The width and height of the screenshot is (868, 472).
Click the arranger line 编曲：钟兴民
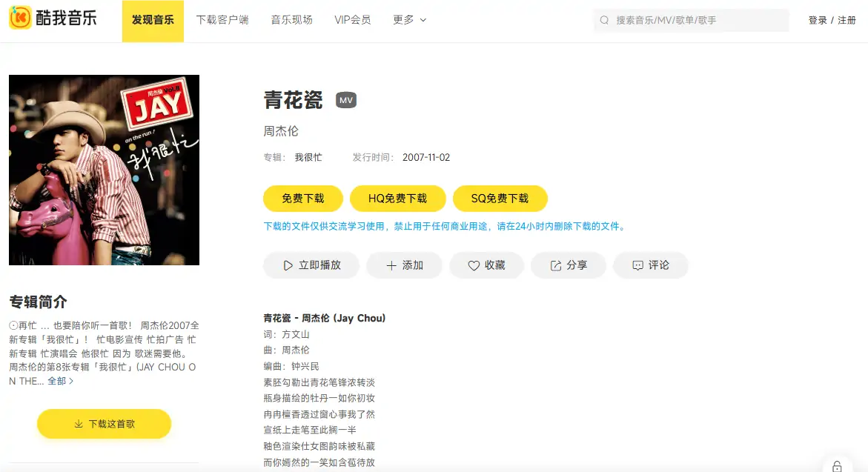pyautogui.click(x=291, y=366)
